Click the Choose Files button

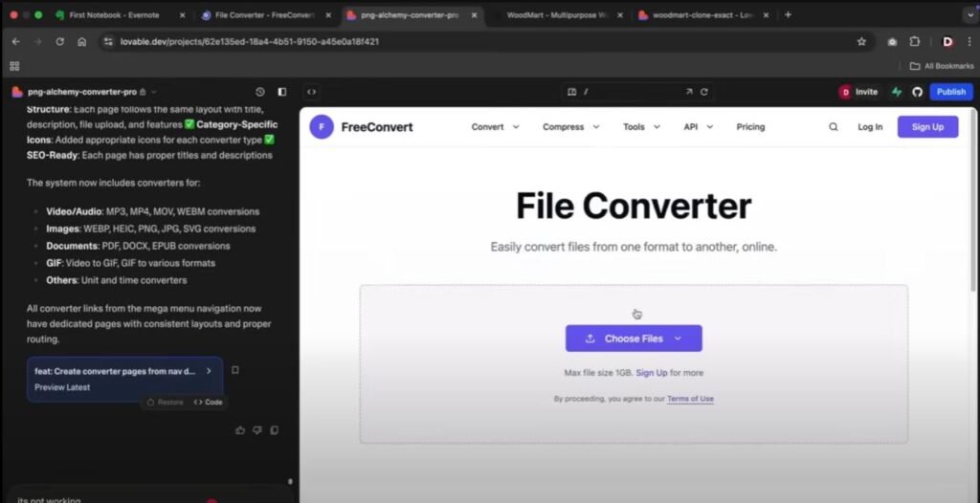tap(634, 339)
